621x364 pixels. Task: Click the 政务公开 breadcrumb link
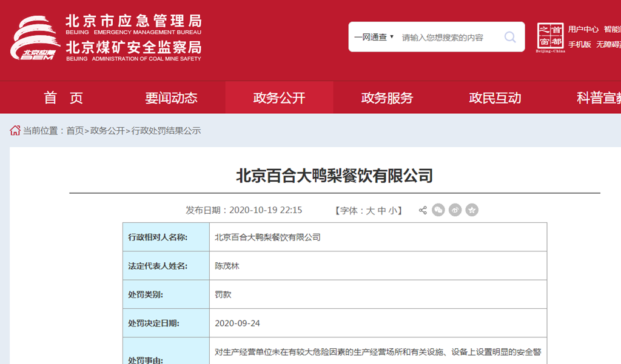click(107, 131)
